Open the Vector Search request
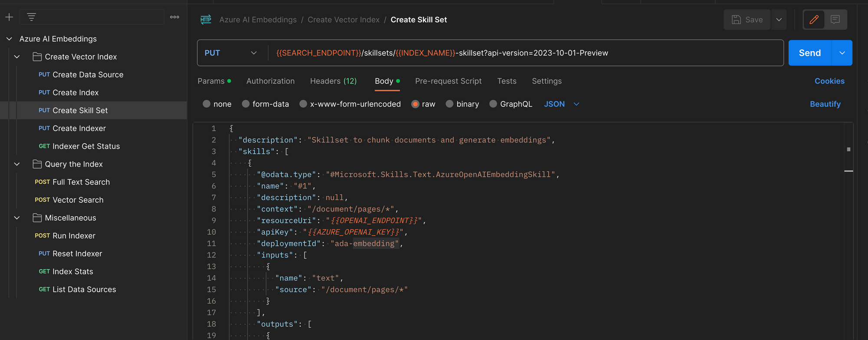Viewport: 868px width, 340px height. pos(78,200)
